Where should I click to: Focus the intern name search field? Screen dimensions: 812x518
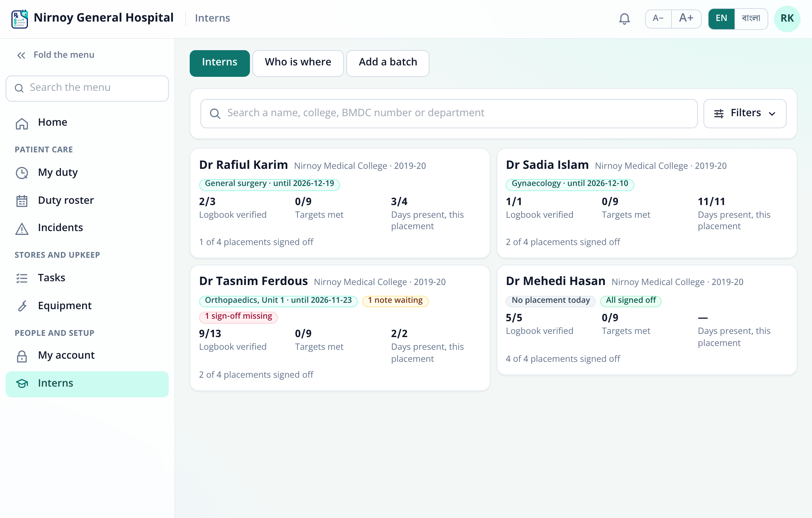tap(449, 113)
